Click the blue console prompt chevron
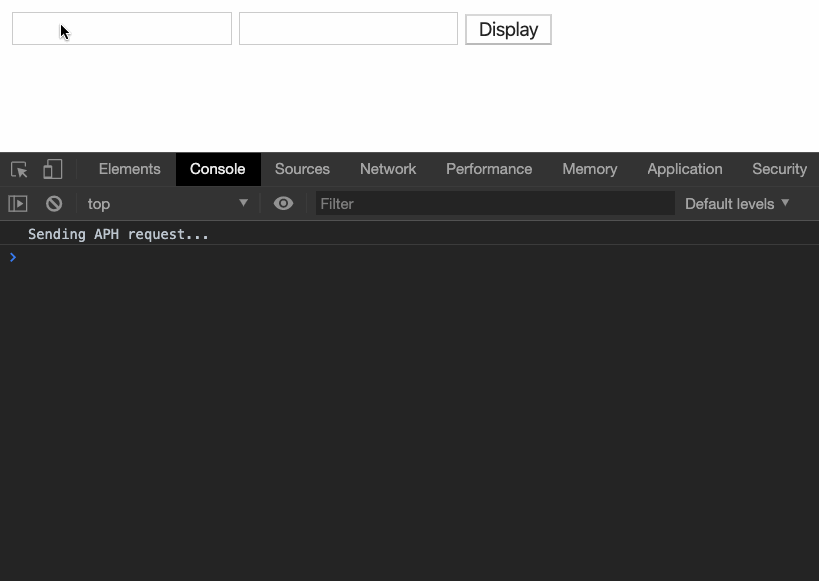The width and height of the screenshot is (819, 581). pos(12,257)
